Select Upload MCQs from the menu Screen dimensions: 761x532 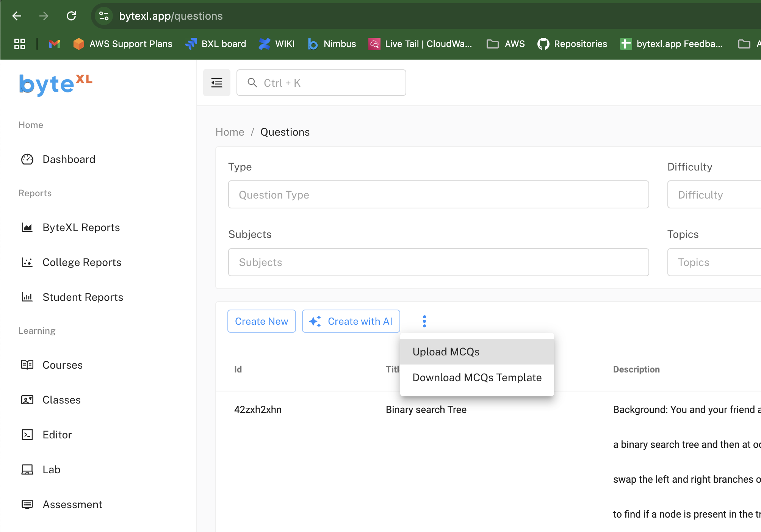[x=446, y=352]
